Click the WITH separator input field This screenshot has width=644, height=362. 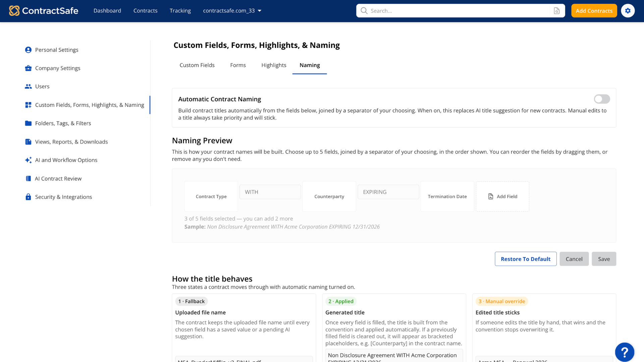(270, 192)
